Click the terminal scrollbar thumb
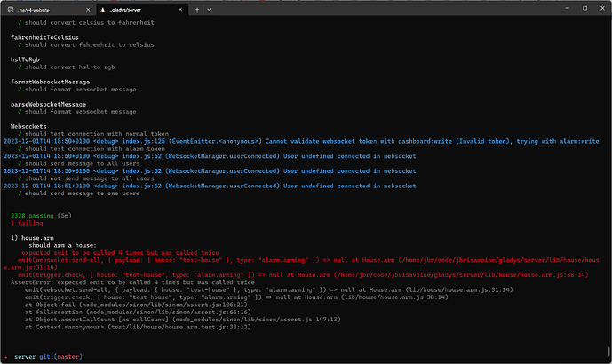612x364 pixels. (608, 352)
